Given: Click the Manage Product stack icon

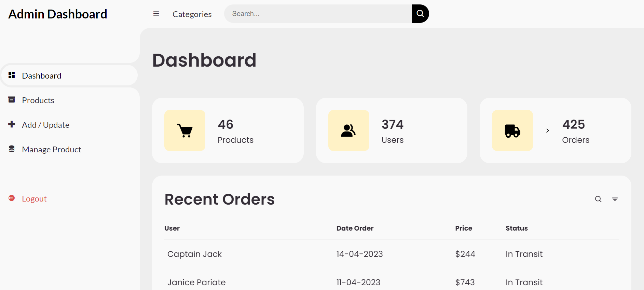Looking at the screenshot, I should pos(12,149).
